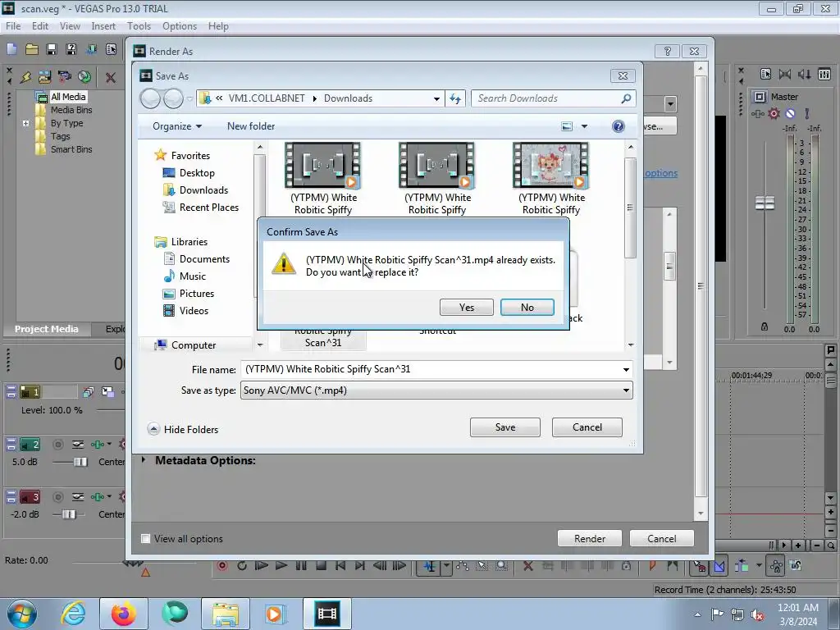The width and height of the screenshot is (840, 630).
Task: Open the Options menu
Action: pos(180,26)
